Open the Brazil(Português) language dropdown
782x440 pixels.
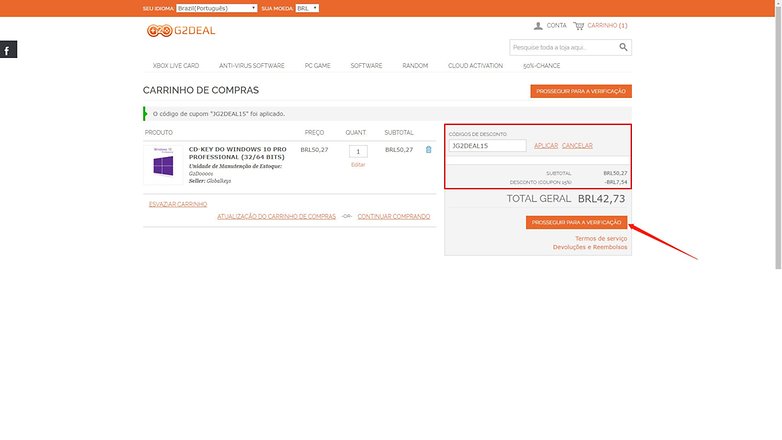pyautogui.click(x=216, y=8)
